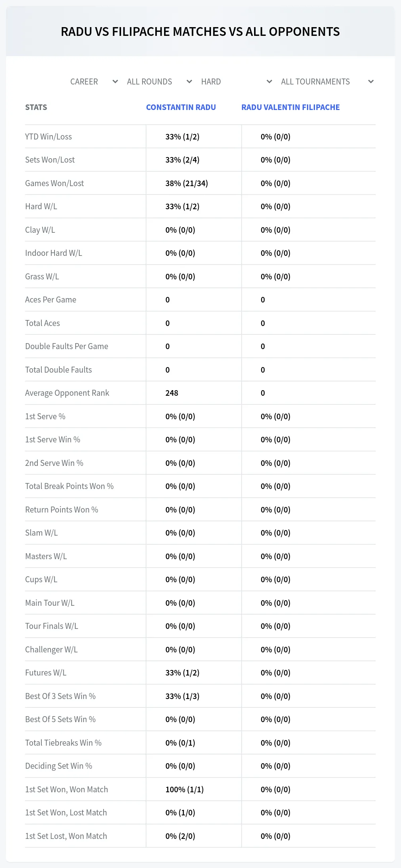The image size is (401, 868).
Task: Click the chevron beside ALL TOURNAMENTS
Action: 371,82
